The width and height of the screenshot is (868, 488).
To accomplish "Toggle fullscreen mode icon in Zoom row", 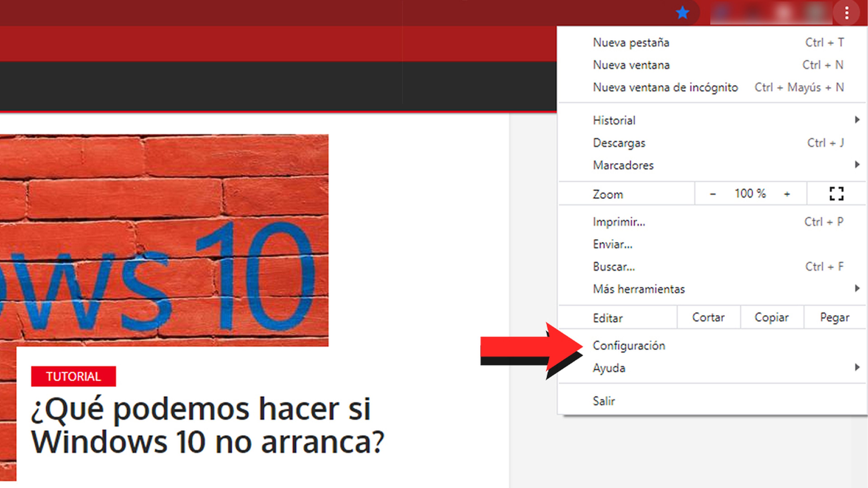I will pyautogui.click(x=837, y=194).
